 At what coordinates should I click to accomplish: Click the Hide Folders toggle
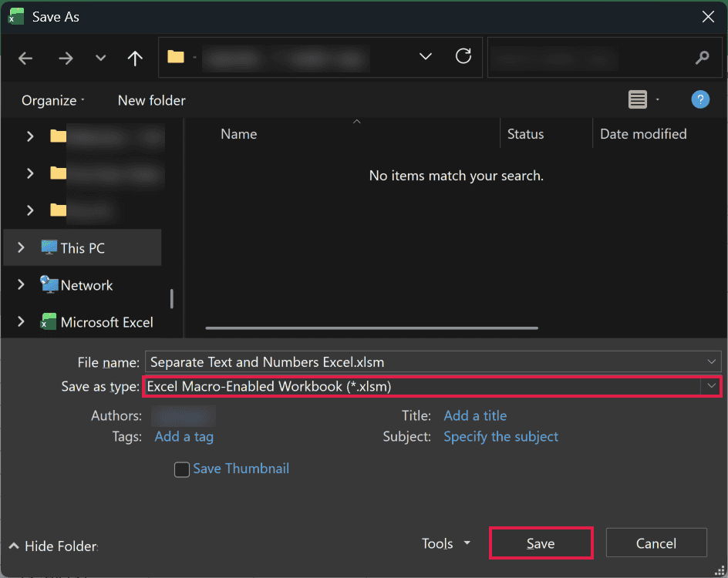54,546
